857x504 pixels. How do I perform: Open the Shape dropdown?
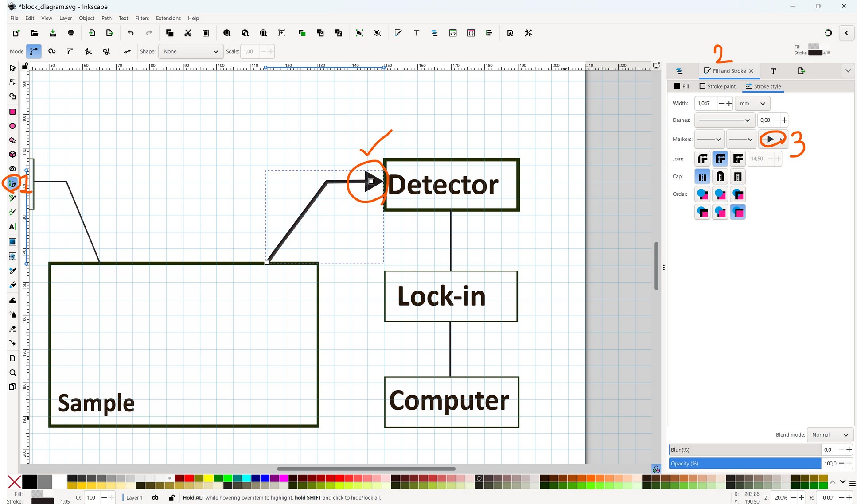pyautogui.click(x=191, y=51)
